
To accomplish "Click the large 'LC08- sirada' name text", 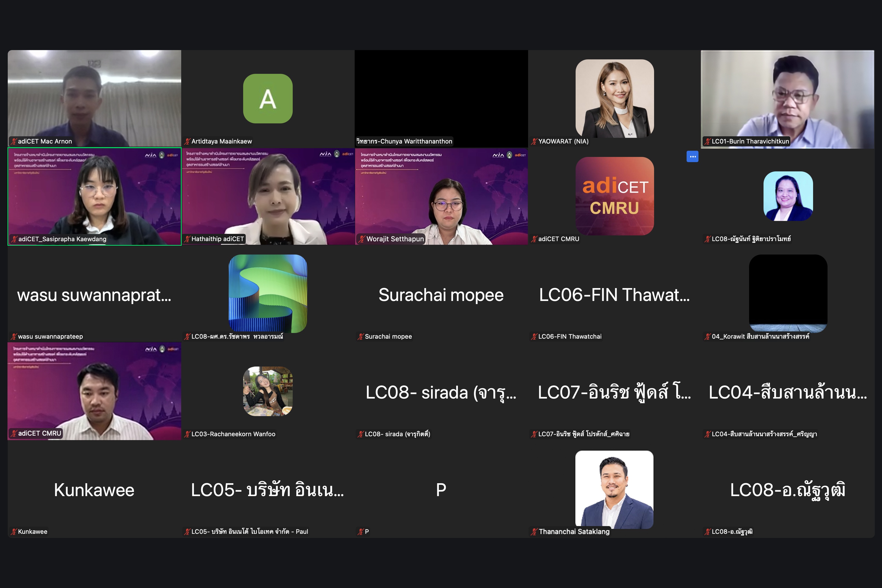I will [x=441, y=393].
